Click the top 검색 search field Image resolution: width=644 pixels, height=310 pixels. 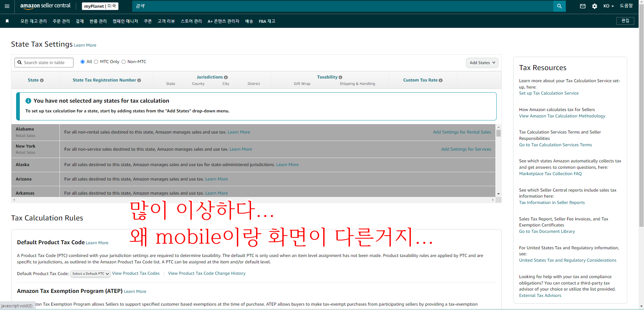point(343,6)
